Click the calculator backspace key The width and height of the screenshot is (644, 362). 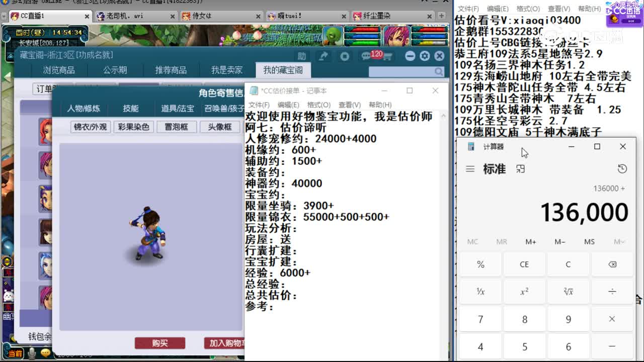pyautogui.click(x=612, y=264)
